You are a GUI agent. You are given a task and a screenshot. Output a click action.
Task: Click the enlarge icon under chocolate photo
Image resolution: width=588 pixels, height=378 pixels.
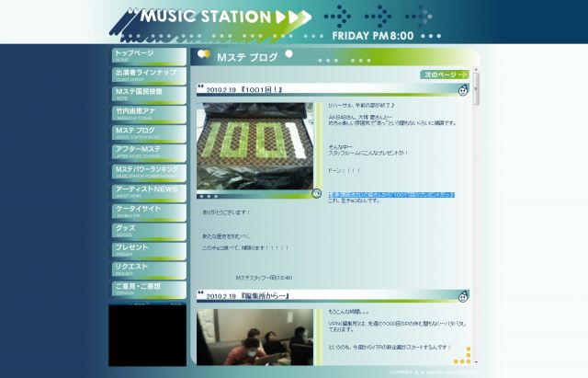[x=316, y=194]
